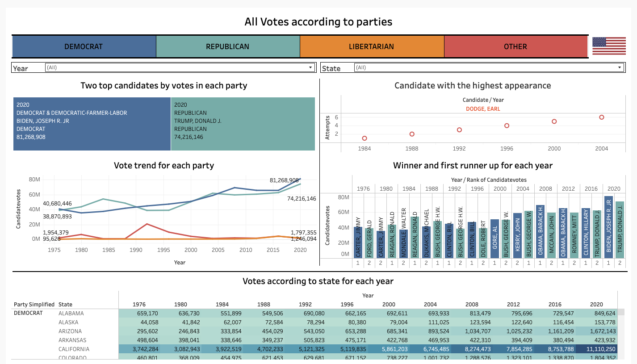Click the 1,797,355 label on the trend chart
This screenshot has height=364, width=637.
tap(303, 233)
